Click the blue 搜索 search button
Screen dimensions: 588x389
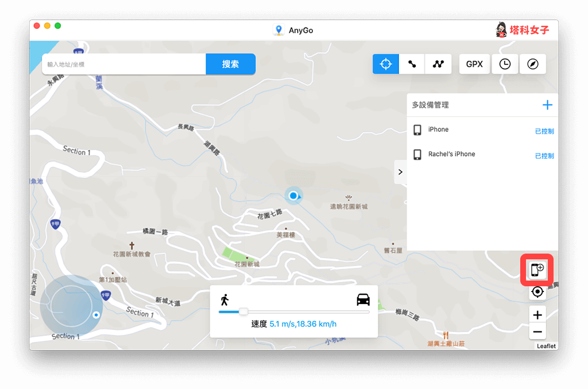[230, 64]
